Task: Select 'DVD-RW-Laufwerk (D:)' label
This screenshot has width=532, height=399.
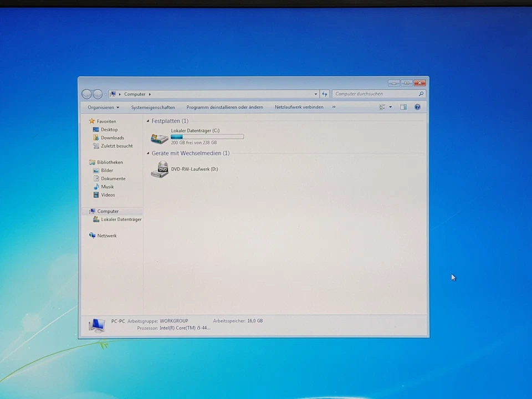Action: coord(195,169)
